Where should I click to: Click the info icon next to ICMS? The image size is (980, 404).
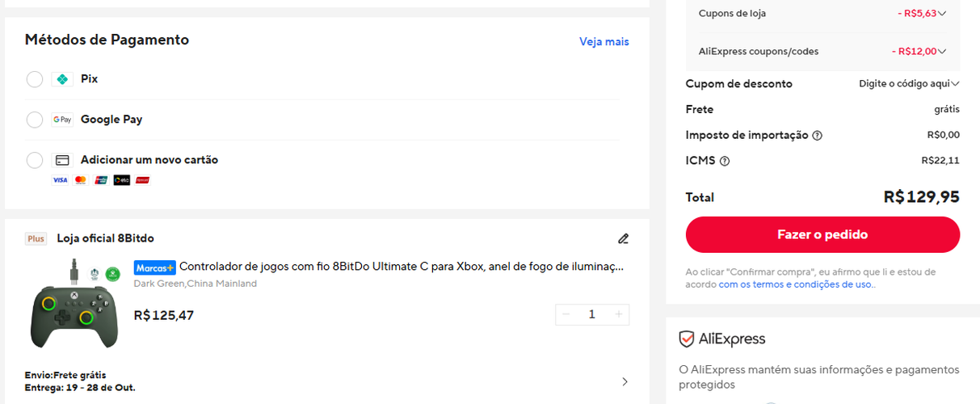pyautogui.click(x=724, y=161)
